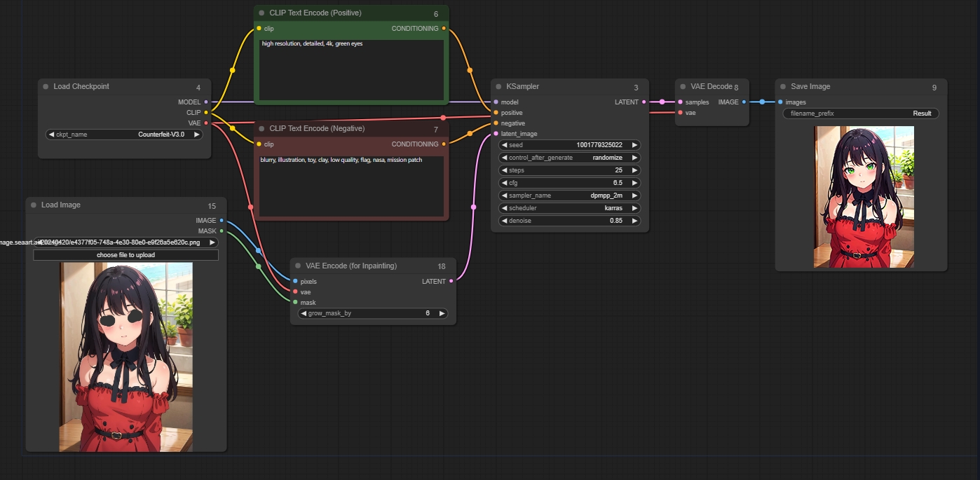Viewport: 980px width, 480px height.
Task: Open control_after_generate randomize option list
Action: click(569, 158)
